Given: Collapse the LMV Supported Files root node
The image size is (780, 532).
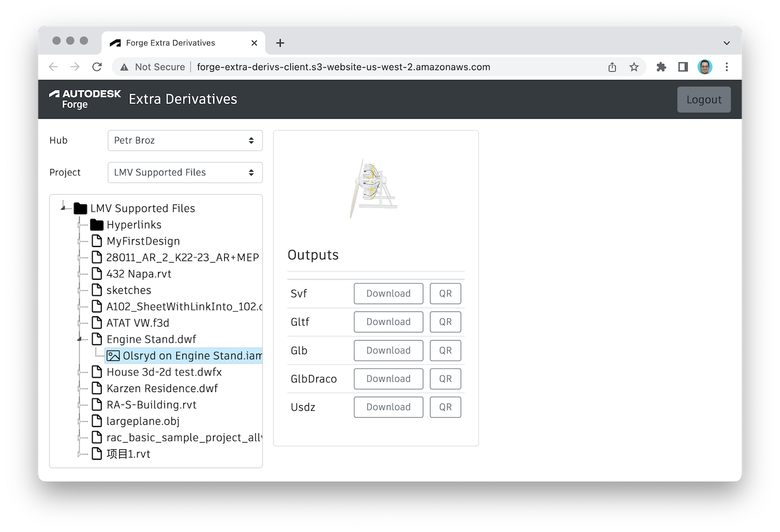Looking at the screenshot, I should pos(63,208).
